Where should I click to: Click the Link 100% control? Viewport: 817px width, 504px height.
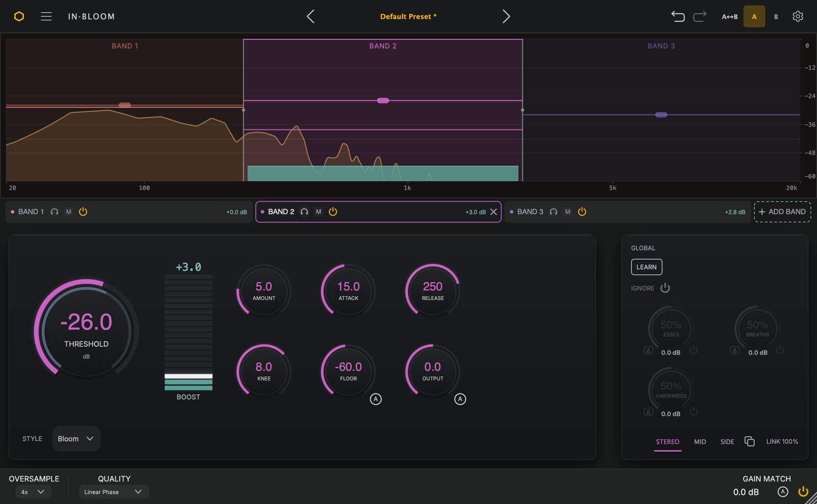click(782, 442)
